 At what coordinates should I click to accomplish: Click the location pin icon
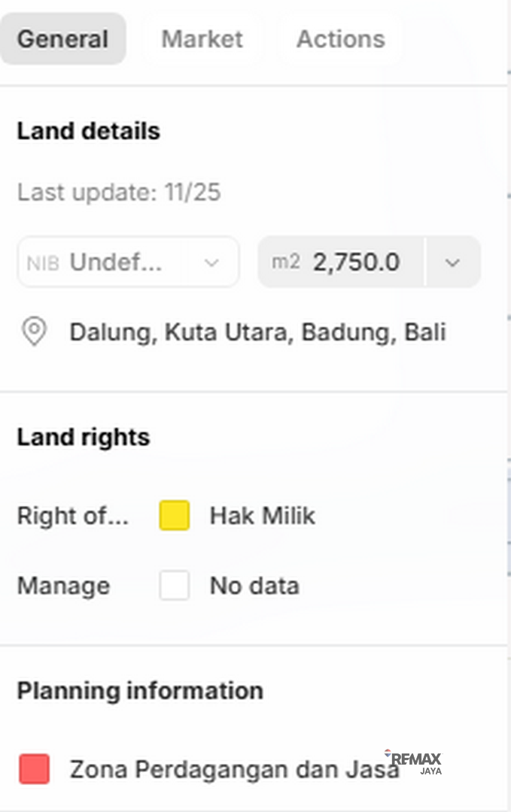[34, 332]
